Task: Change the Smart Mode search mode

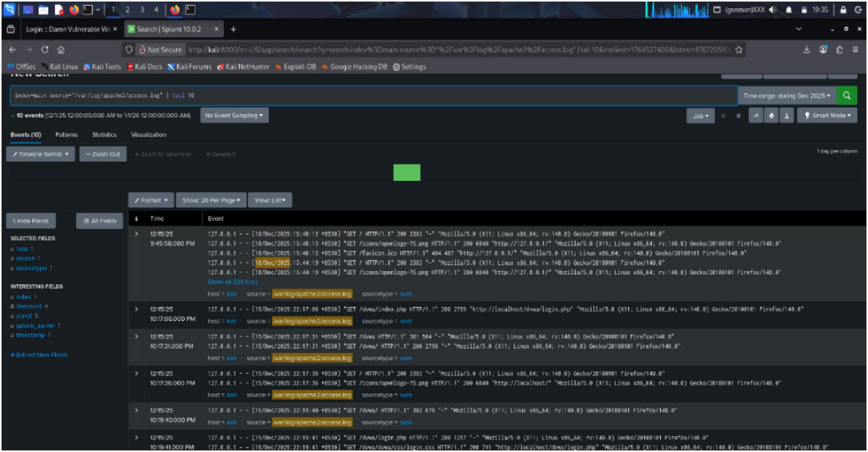Action: click(827, 116)
